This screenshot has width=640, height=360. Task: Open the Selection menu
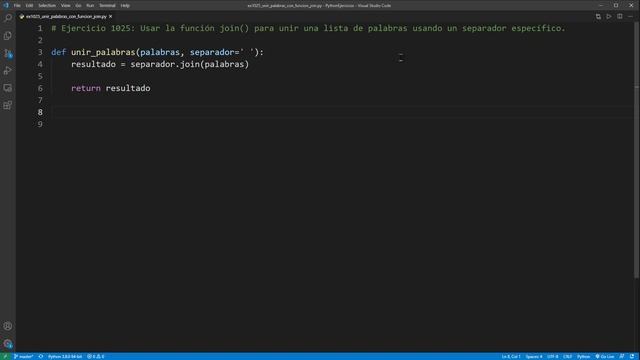point(47,6)
